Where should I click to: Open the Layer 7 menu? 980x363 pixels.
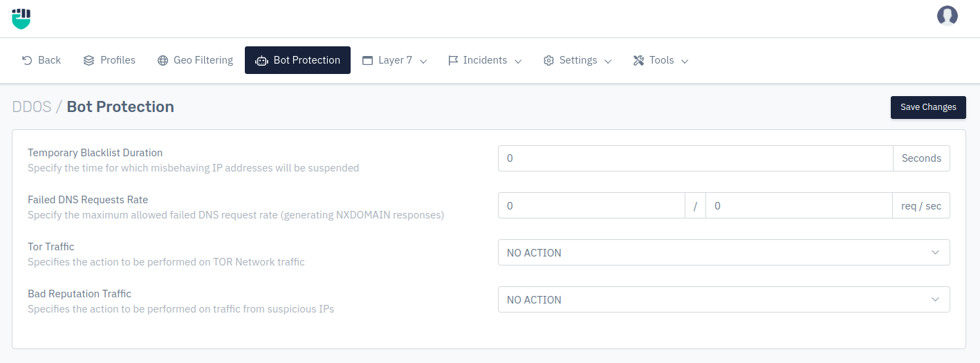pos(395,60)
